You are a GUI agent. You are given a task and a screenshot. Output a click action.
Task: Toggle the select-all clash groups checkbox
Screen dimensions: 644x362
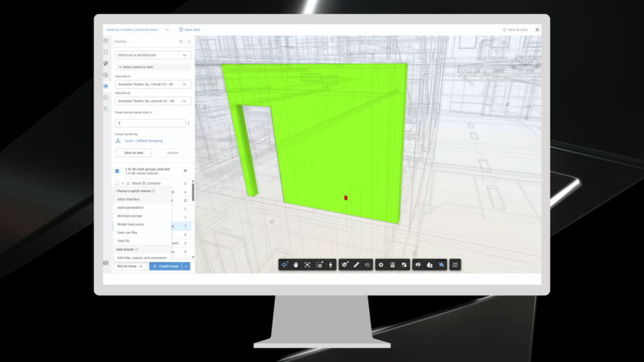coord(117,170)
